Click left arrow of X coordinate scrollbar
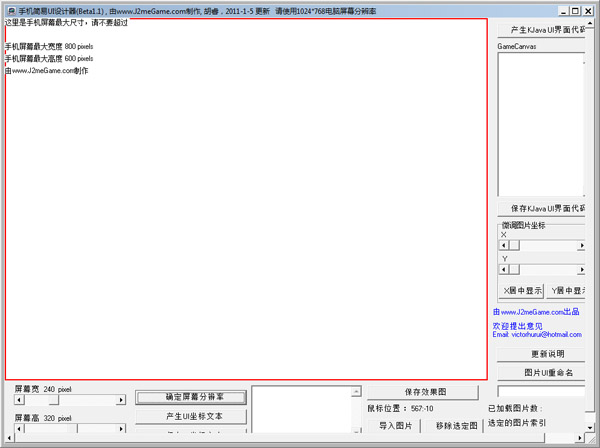The image size is (600, 448). [504, 245]
